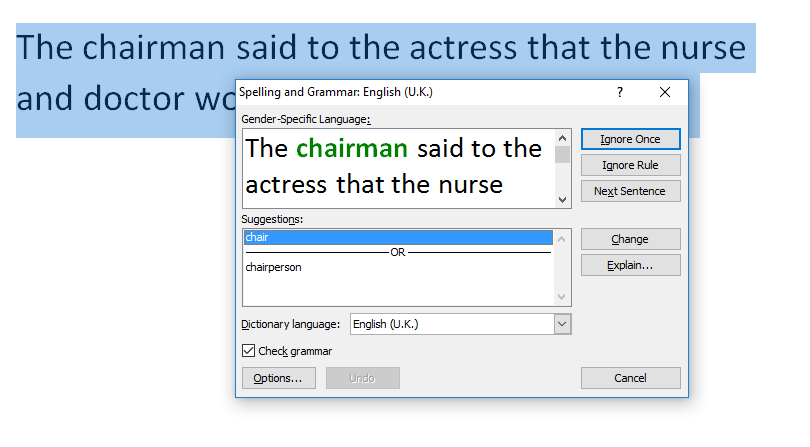This screenshot has height=447, width=810.
Task: Choose the "chairperson" suggestion
Action: point(274,267)
